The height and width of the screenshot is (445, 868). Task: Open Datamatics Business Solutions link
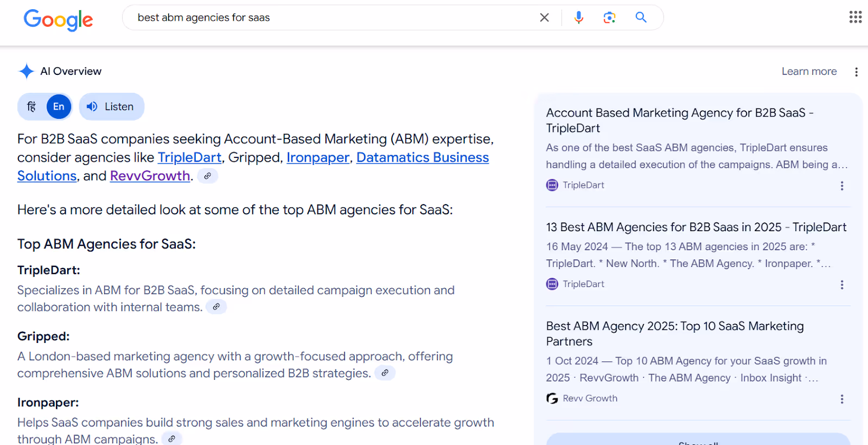[253, 167]
